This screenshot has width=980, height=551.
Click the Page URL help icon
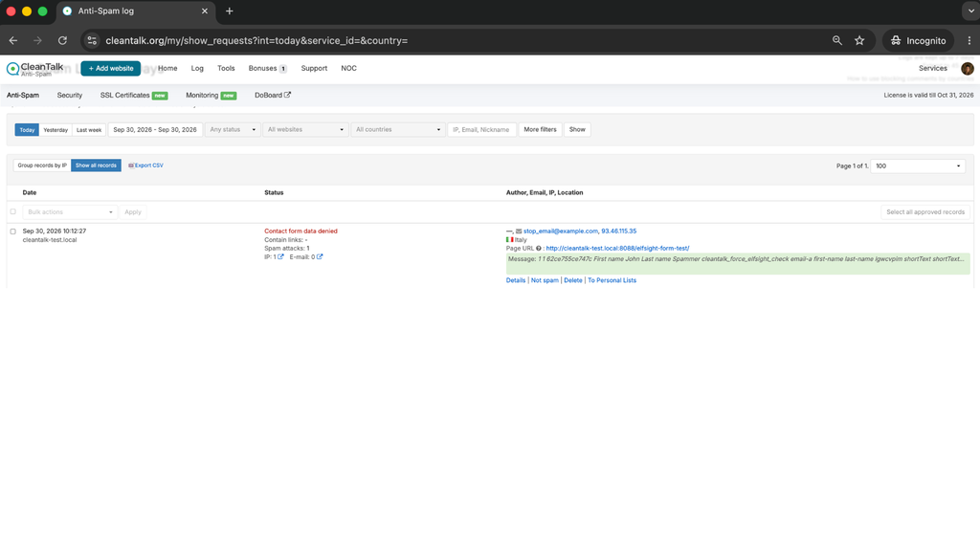tap(539, 249)
